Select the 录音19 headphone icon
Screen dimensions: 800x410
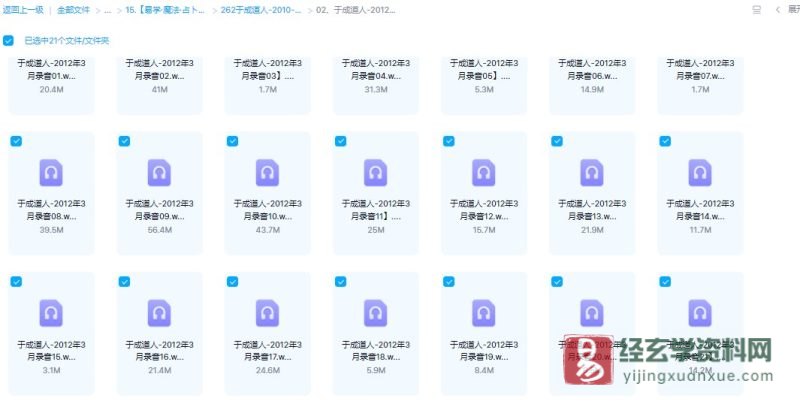point(484,312)
